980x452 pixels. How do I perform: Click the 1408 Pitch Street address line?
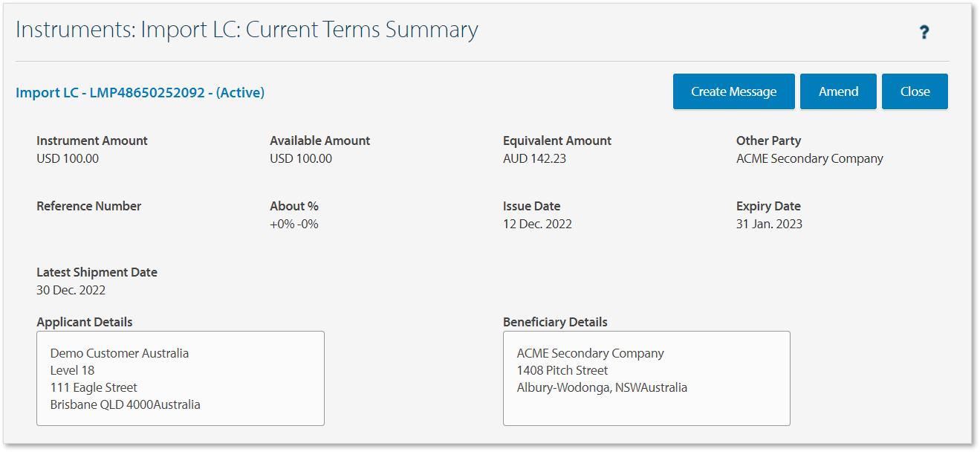562,370
